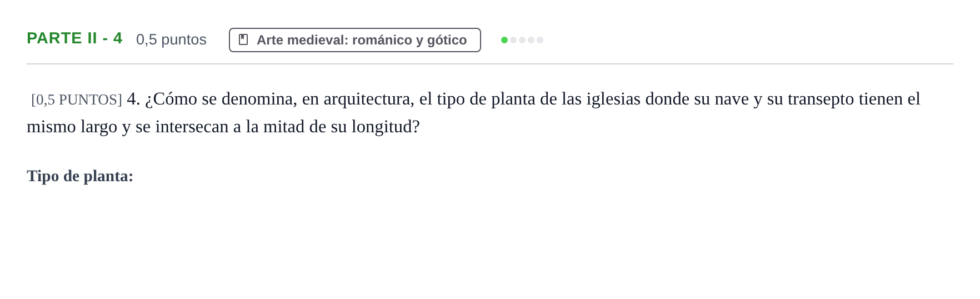Click the question number '4.'
The width and height of the screenshot is (980, 299).
click(133, 99)
